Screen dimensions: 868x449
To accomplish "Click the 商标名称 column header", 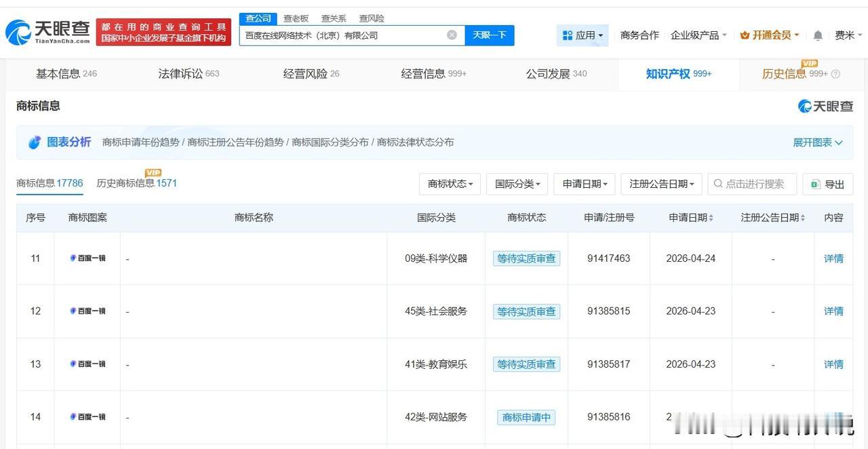I will [x=254, y=218].
